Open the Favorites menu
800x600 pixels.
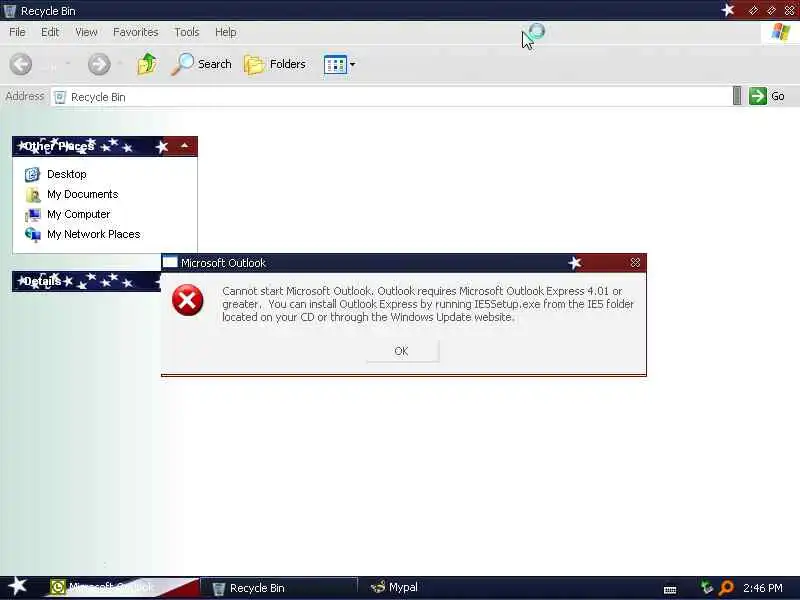136,32
